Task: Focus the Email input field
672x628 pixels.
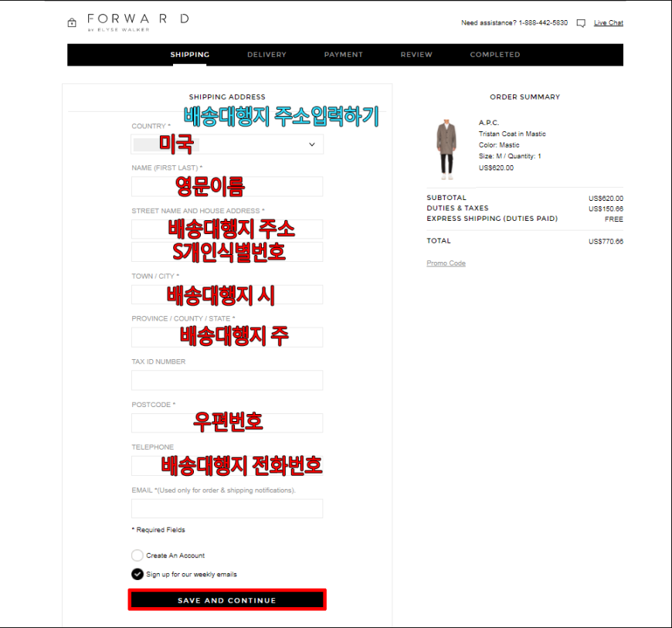Action: pyautogui.click(x=227, y=508)
